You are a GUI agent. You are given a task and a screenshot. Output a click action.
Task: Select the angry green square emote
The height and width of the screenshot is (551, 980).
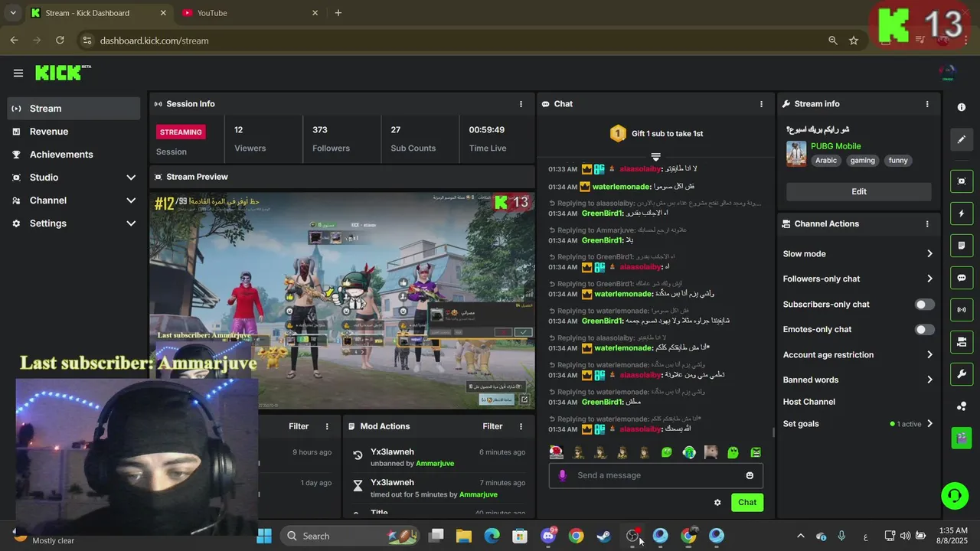pos(756,452)
